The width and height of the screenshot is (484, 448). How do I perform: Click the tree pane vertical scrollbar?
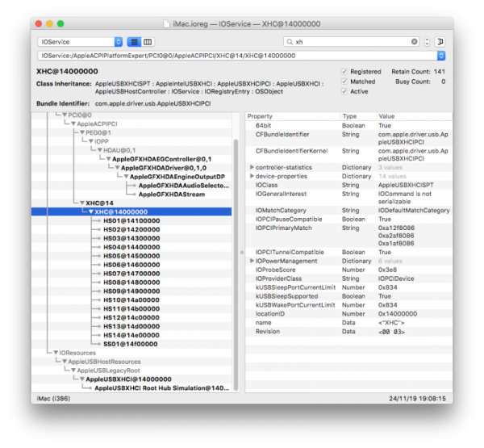tap(236, 265)
